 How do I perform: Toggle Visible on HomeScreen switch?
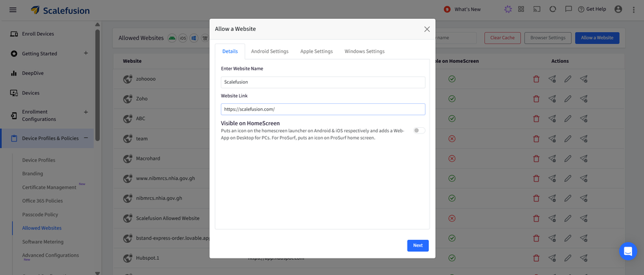point(419,130)
